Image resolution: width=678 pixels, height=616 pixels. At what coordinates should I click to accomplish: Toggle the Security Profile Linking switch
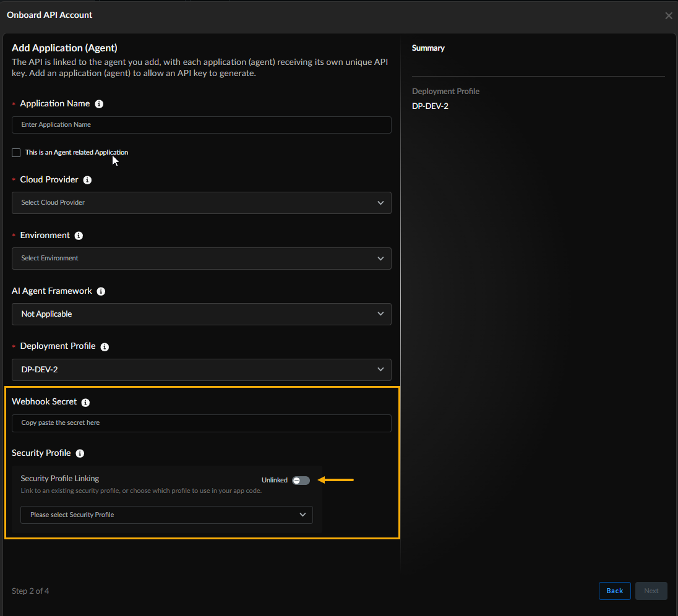[301, 481]
